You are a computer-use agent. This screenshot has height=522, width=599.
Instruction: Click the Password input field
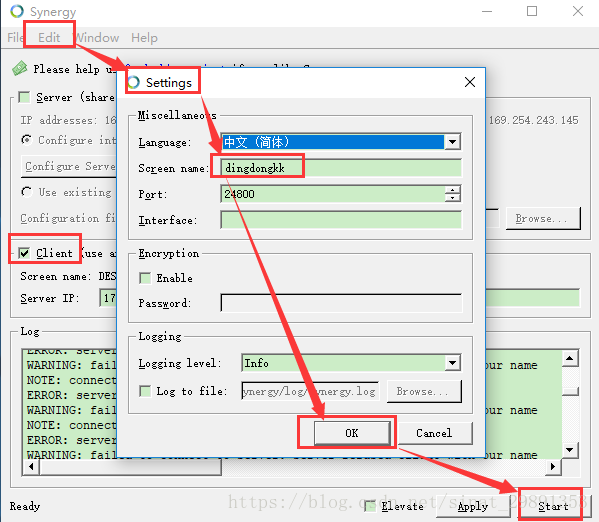click(341, 303)
